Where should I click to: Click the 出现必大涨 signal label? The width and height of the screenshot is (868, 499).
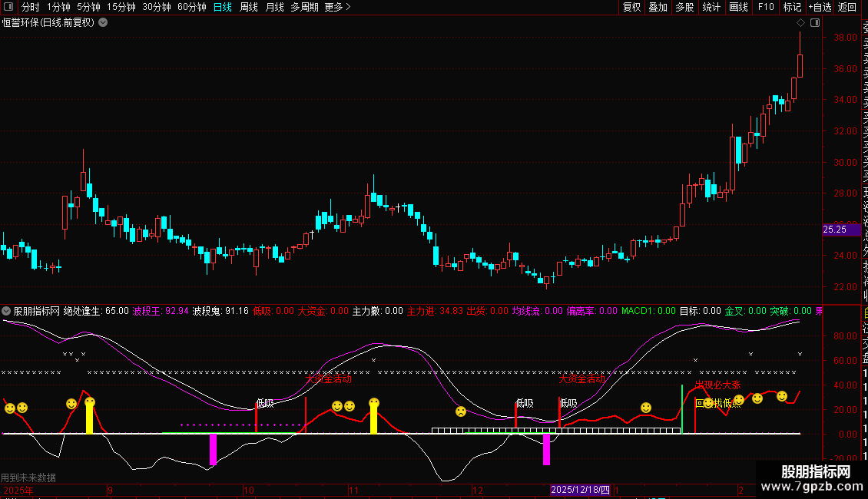[718, 385]
